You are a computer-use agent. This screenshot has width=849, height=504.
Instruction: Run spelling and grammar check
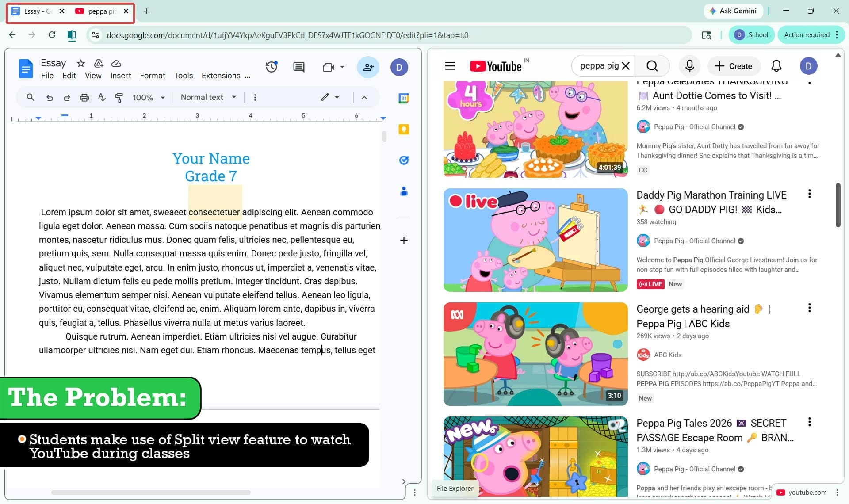point(102,97)
